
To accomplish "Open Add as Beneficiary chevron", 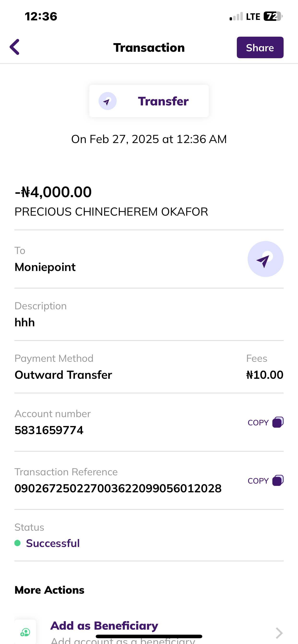I will click(x=279, y=633).
